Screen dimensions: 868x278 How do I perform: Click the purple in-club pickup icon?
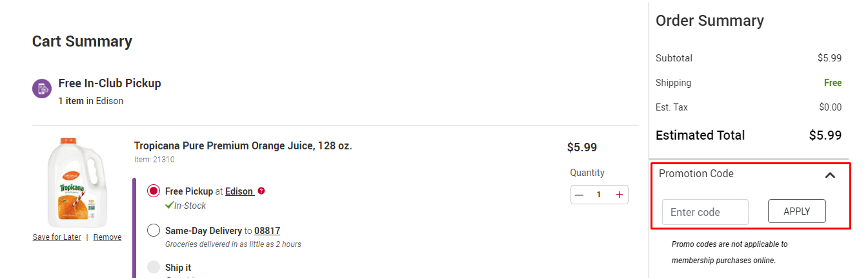pyautogui.click(x=42, y=88)
